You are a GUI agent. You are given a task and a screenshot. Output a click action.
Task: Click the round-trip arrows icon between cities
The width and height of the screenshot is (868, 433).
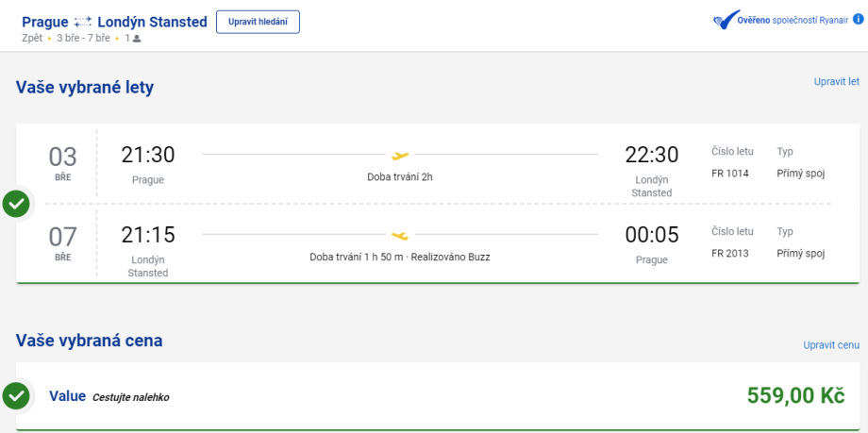pyautogui.click(x=84, y=22)
